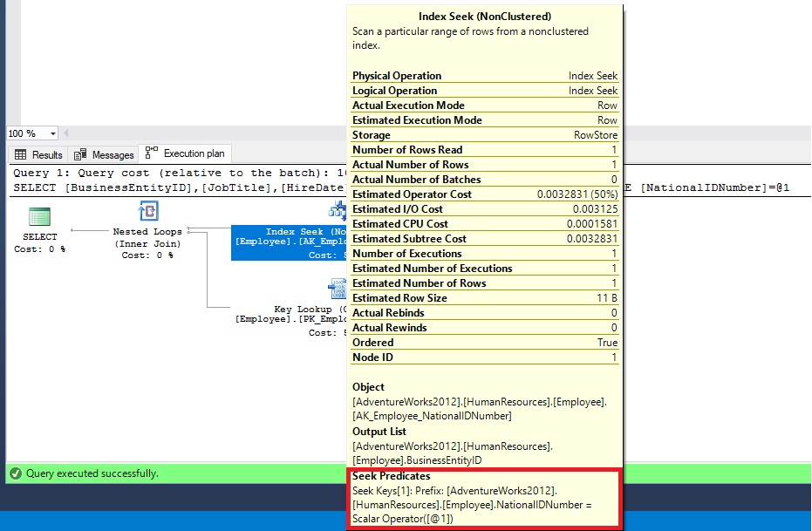812x531 pixels.
Task: Click the SELECT operator icon
Action: click(39, 218)
